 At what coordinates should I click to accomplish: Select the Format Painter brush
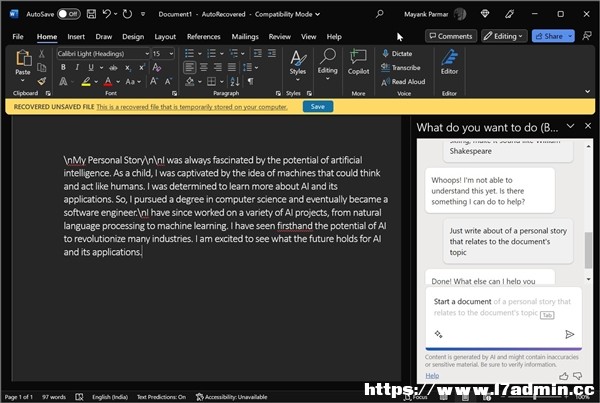pyautogui.click(x=42, y=81)
